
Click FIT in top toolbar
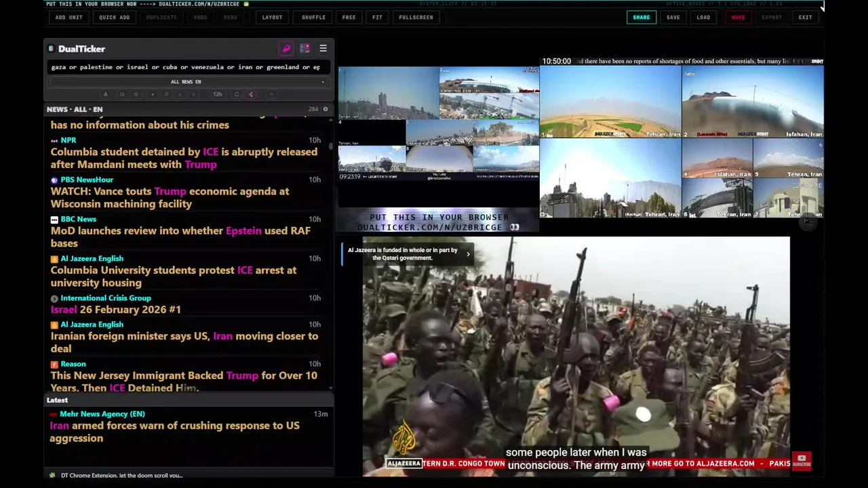[x=377, y=17]
